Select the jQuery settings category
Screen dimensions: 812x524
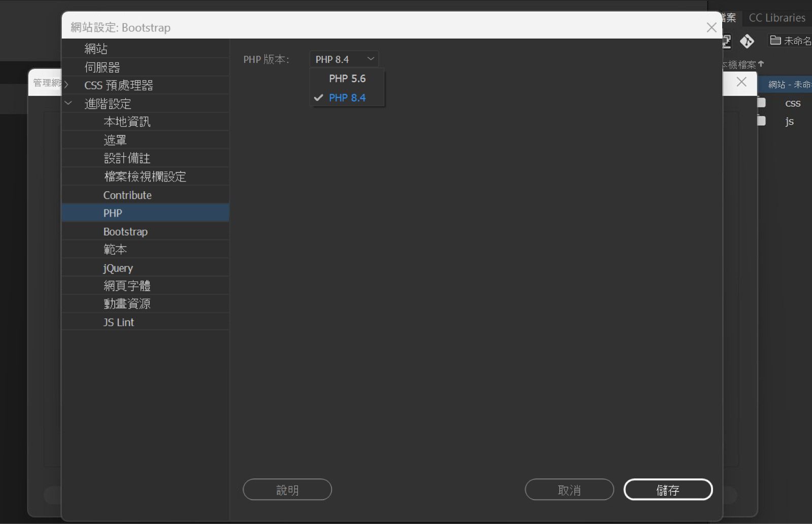tap(118, 267)
